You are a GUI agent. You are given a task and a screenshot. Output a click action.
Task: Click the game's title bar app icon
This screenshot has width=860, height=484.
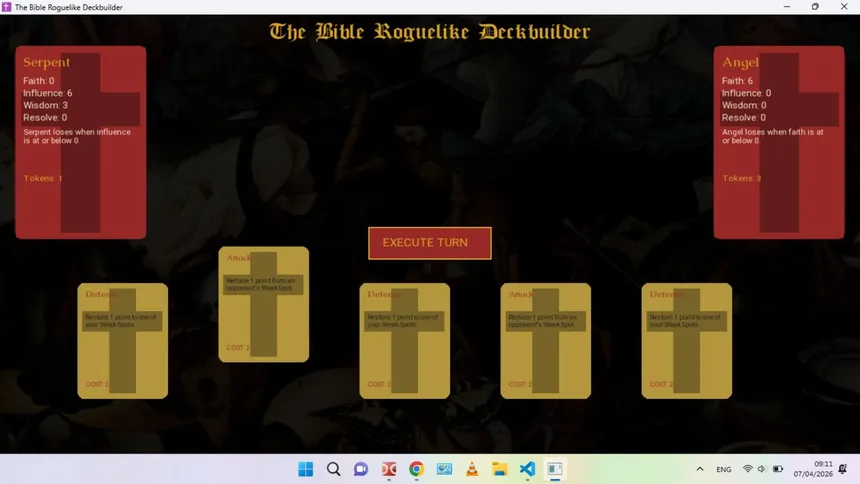pos(7,7)
